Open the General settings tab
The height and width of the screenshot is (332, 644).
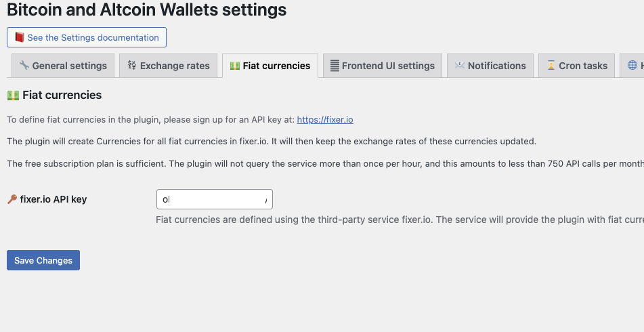pyautogui.click(x=63, y=66)
